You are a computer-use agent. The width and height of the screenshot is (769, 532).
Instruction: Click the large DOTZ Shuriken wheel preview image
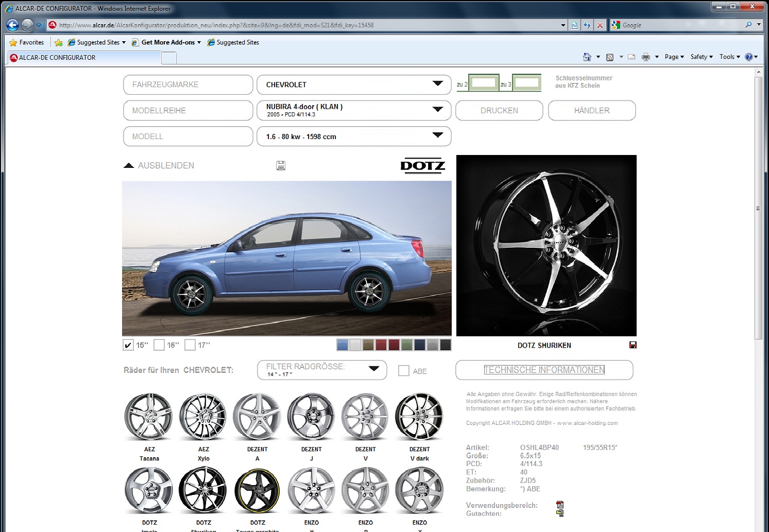(x=546, y=246)
